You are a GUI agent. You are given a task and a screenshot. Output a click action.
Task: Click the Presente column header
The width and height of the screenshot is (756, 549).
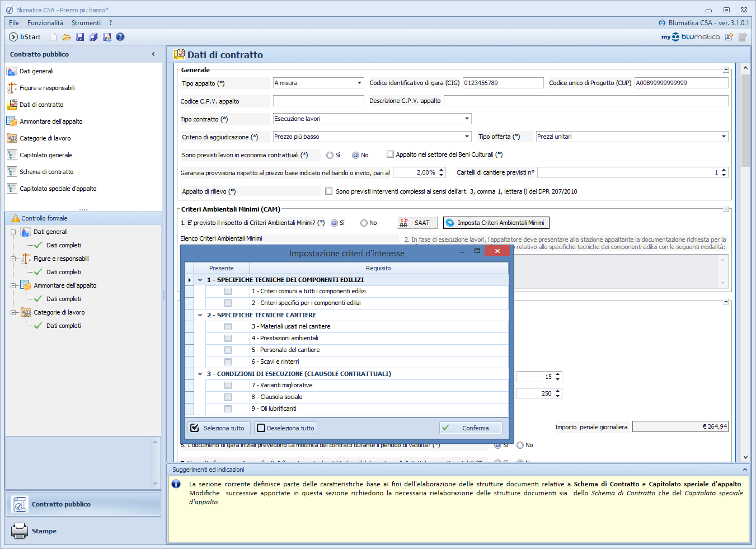(222, 268)
